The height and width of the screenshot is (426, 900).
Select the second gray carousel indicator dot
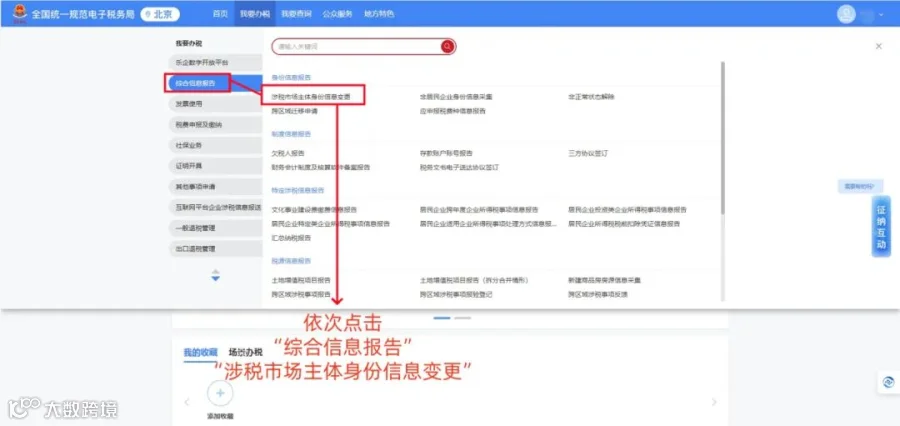pyautogui.click(x=463, y=317)
